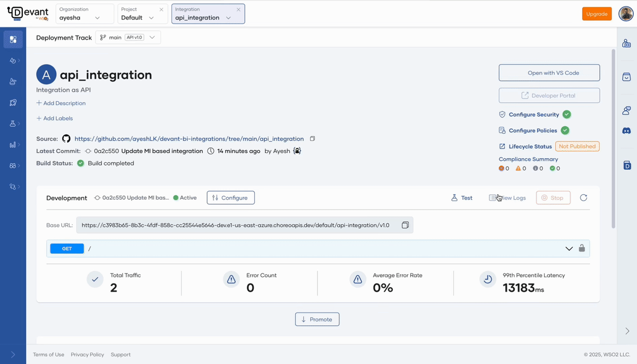This screenshot has width=637, height=364.
Task: Refresh the Development environment card
Action: point(583,198)
